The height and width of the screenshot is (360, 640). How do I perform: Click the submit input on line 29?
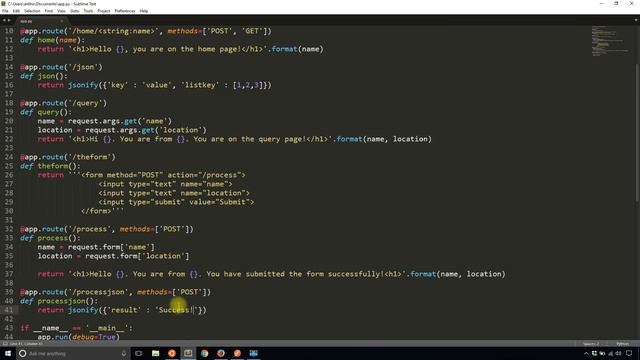click(176, 202)
